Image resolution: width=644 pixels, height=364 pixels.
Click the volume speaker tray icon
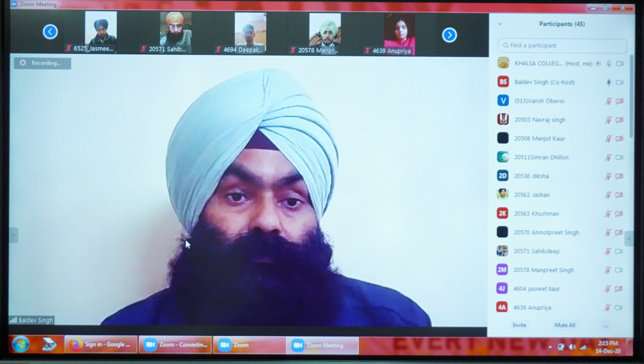pos(572,347)
